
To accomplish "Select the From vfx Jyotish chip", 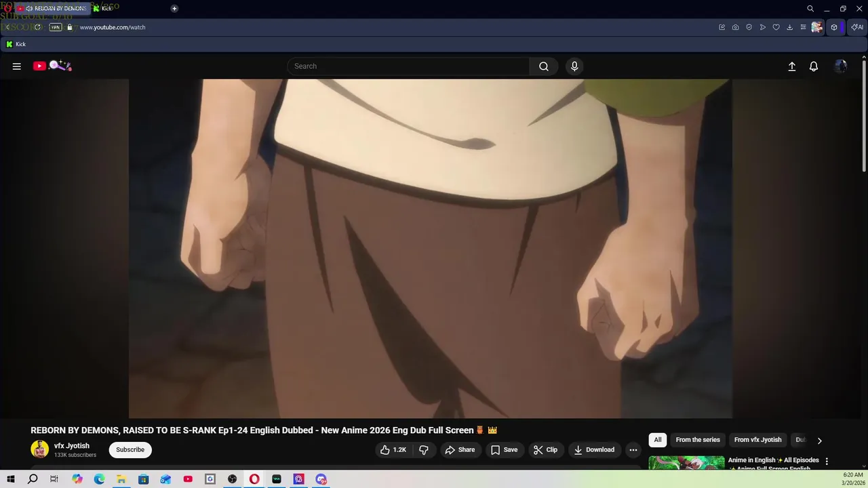I will [757, 440].
